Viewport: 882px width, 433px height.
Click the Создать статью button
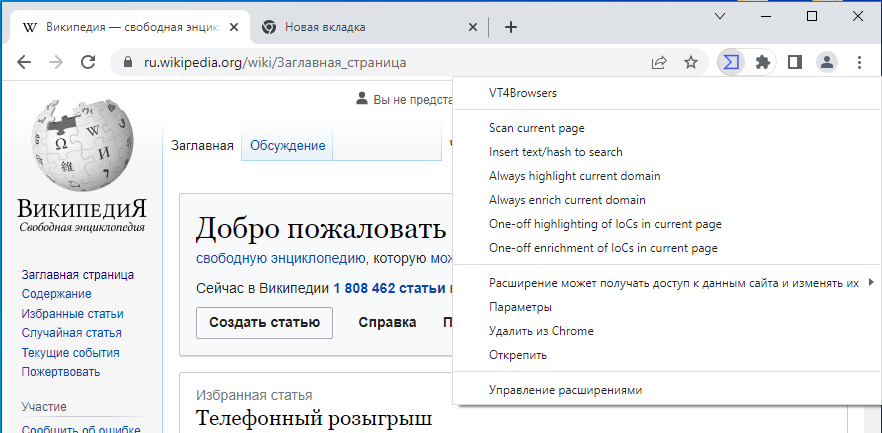[264, 323]
